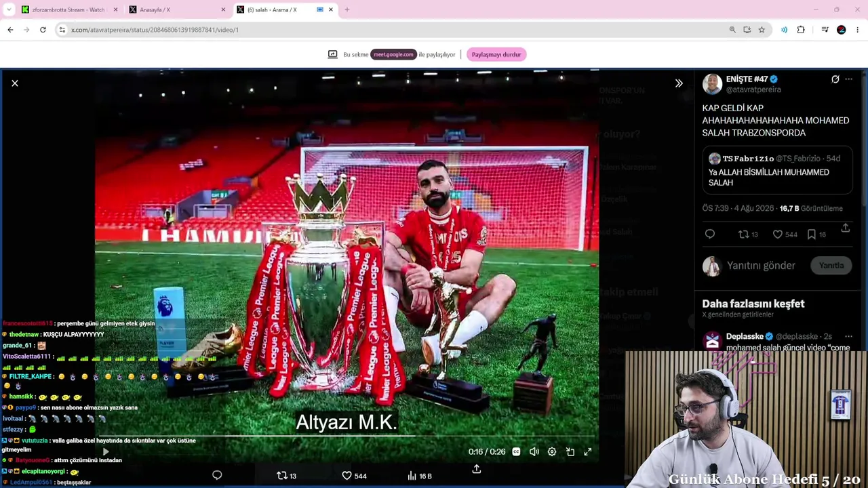The image size is (868, 488).
Task: Go forward in browser history
Action: [26, 30]
